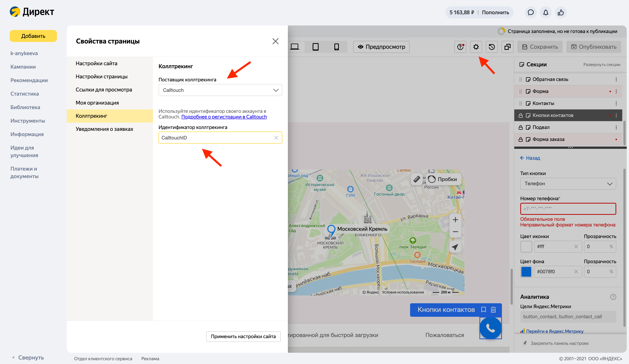Viewport: 629px width, 364px height.
Task: Click Развернуть секции to expand sections
Action: (x=602, y=65)
